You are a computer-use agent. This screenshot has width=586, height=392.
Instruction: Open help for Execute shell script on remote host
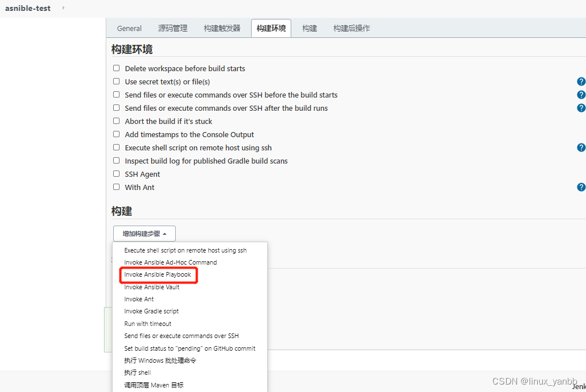point(581,148)
